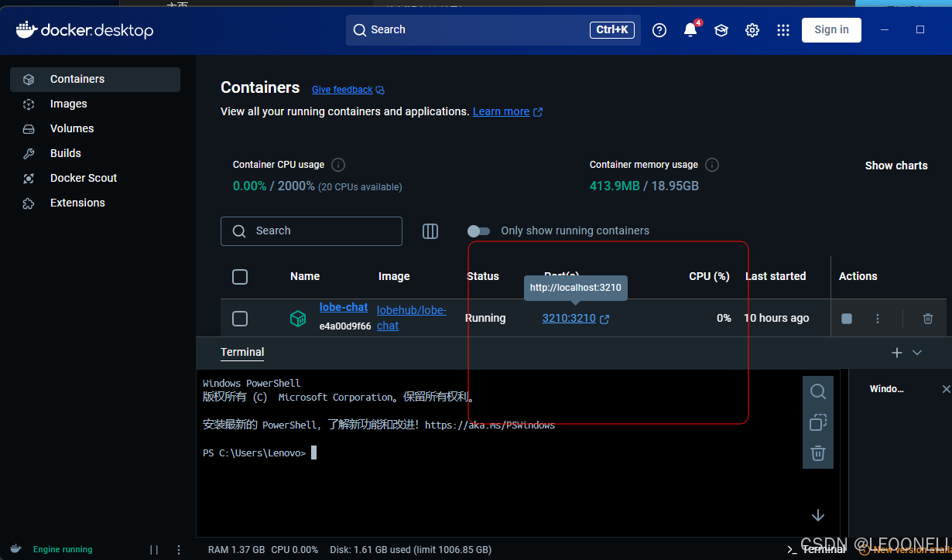The height and width of the screenshot is (560, 952).
Task: Open notifications bell icon
Action: coord(690,30)
